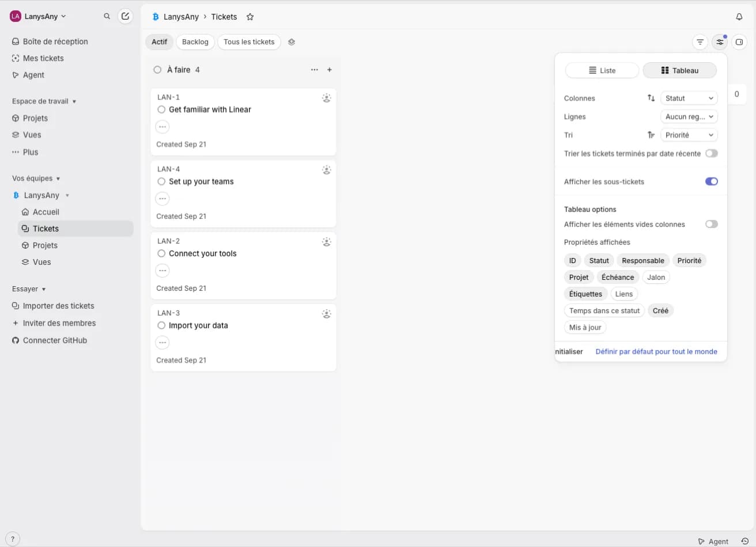The height and width of the screenshot is (547, 756).
Task: Toggle the Temps dans ce statut chip
Action: pos(604,310)
